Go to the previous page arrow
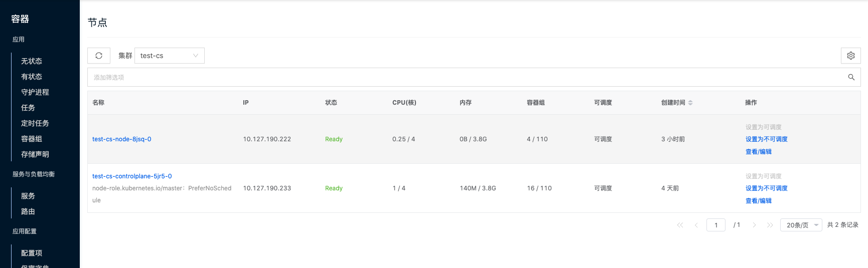 point(696,225)
